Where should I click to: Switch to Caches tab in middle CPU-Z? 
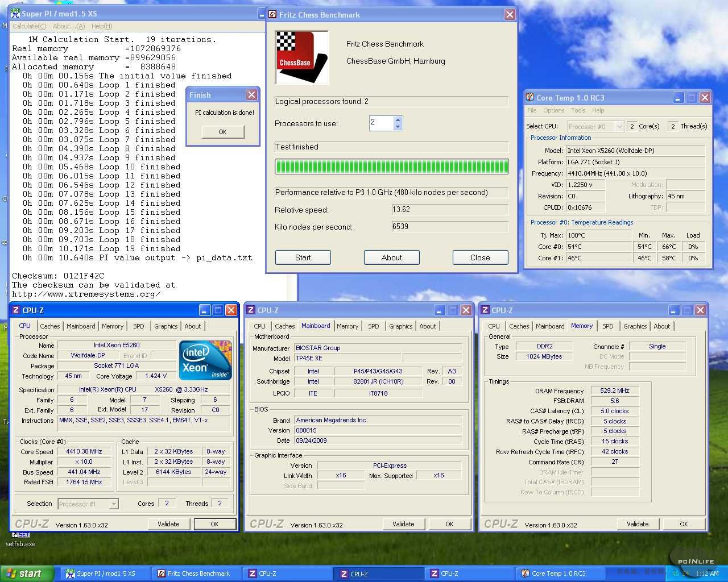[285, 326]
